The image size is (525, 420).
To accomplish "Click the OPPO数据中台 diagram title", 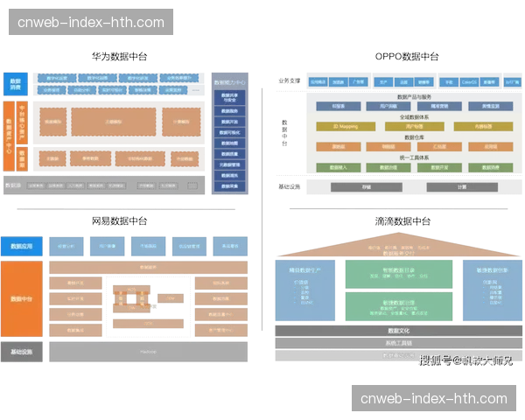I will click(x=407, y=56).
